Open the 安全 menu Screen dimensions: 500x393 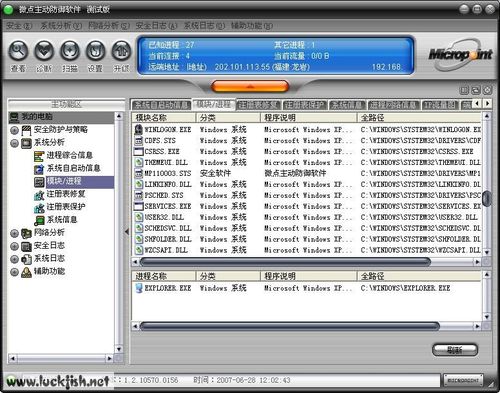point(19,26)
